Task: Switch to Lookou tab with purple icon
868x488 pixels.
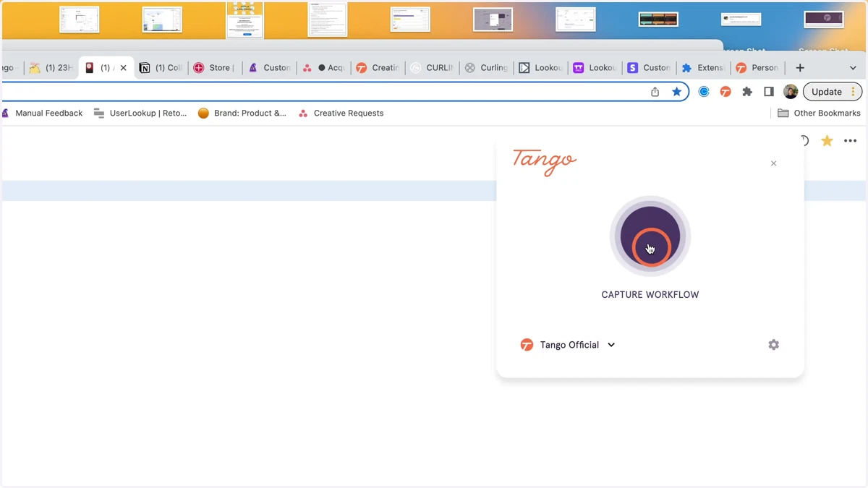Action: point(595,68)
